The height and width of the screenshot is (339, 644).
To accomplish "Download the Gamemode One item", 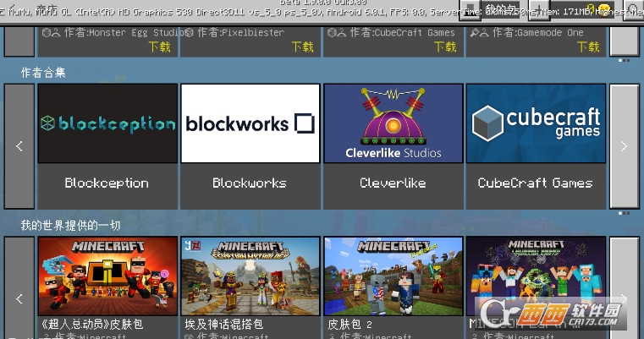I will (x=588, y=47).
